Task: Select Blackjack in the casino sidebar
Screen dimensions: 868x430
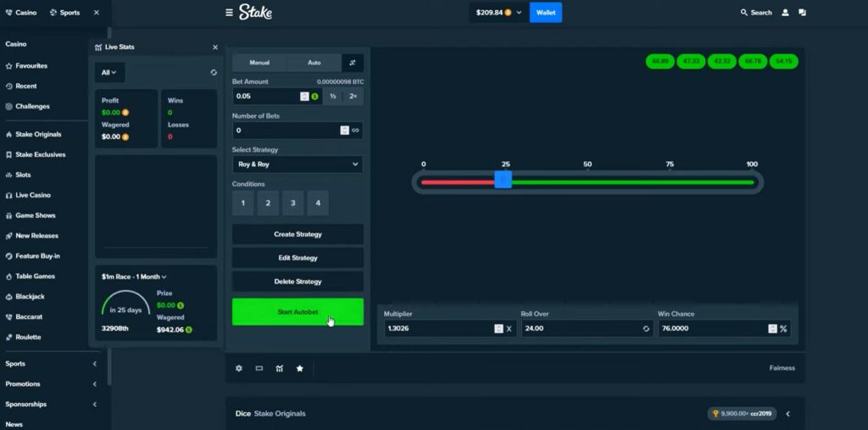Action: click(x=29, y=297)
